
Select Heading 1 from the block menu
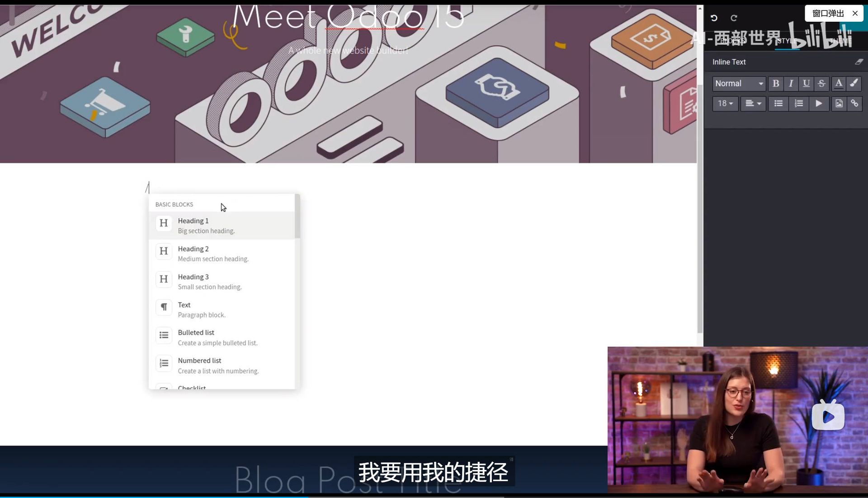click(x=222, y=225)
